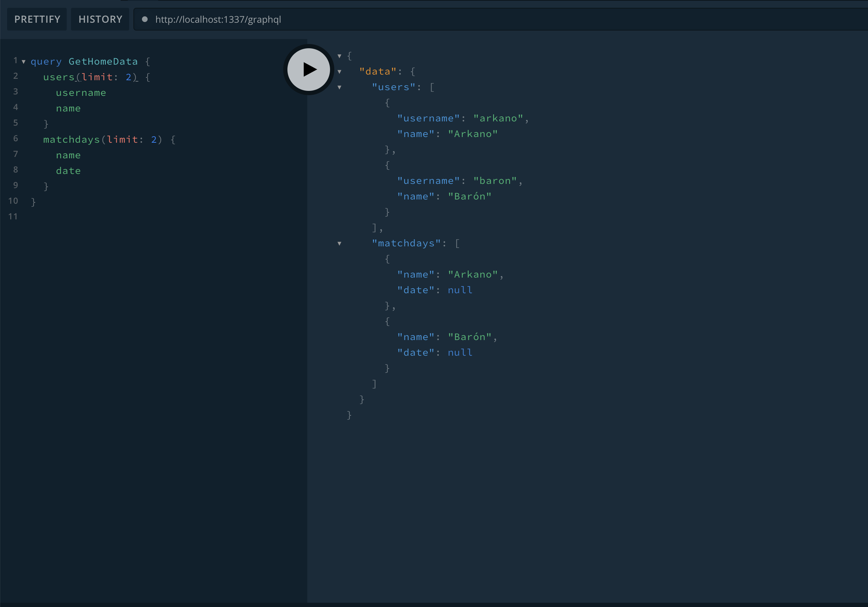Collapse the "data" object in the response

(339, 71)
